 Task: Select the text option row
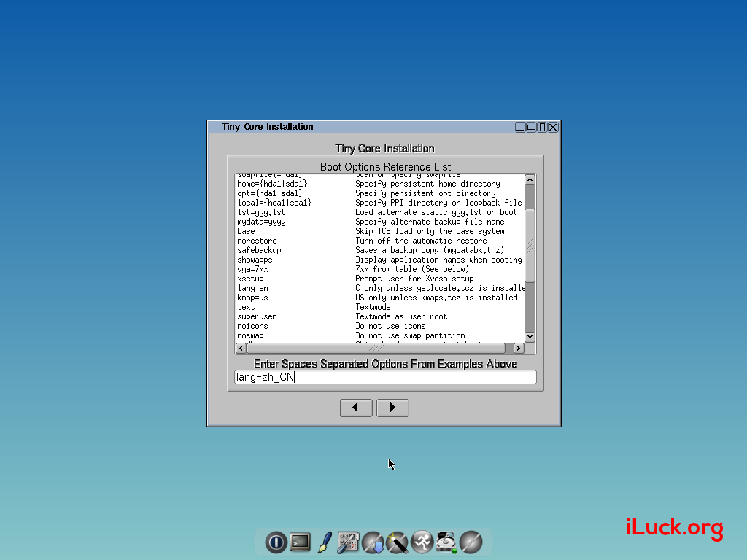click(x=379, y=308)
